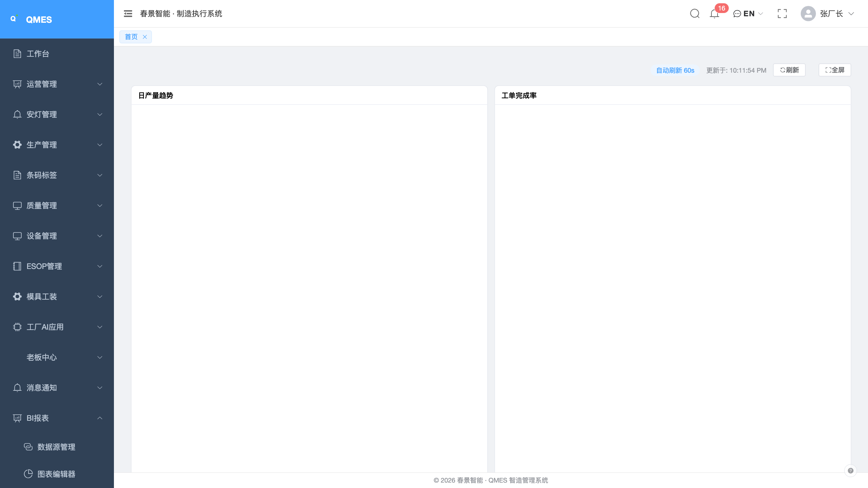
Task: Click the language chat bubble icon
Action: pos(737,14)
